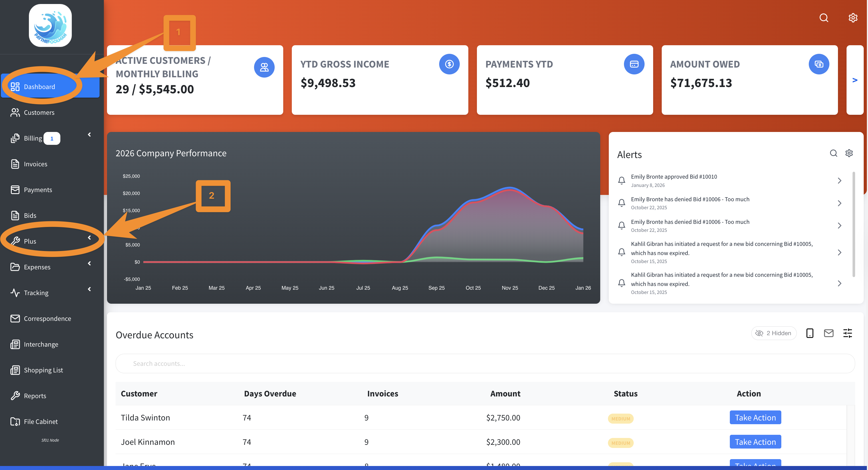Click Amount Owed card icon

(819, 64)
